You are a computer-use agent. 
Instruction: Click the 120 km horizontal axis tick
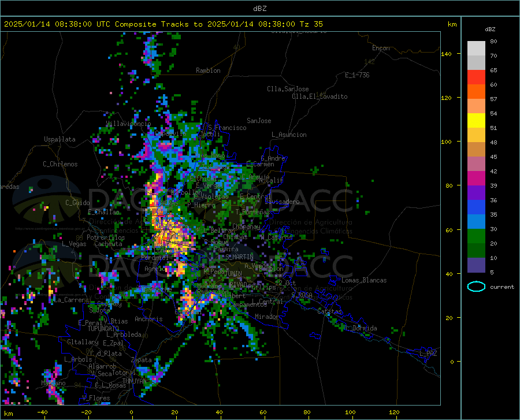click(x=394, y=412)
